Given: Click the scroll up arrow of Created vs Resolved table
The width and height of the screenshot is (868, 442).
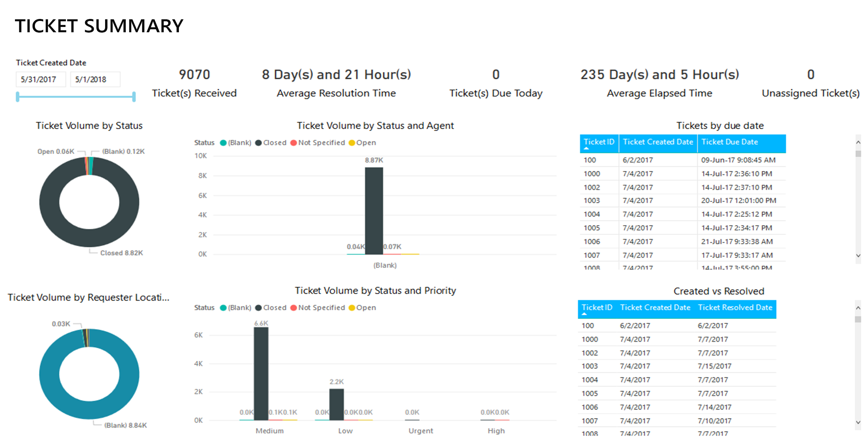Looking at the screenshot, I should tap(858, 308).
